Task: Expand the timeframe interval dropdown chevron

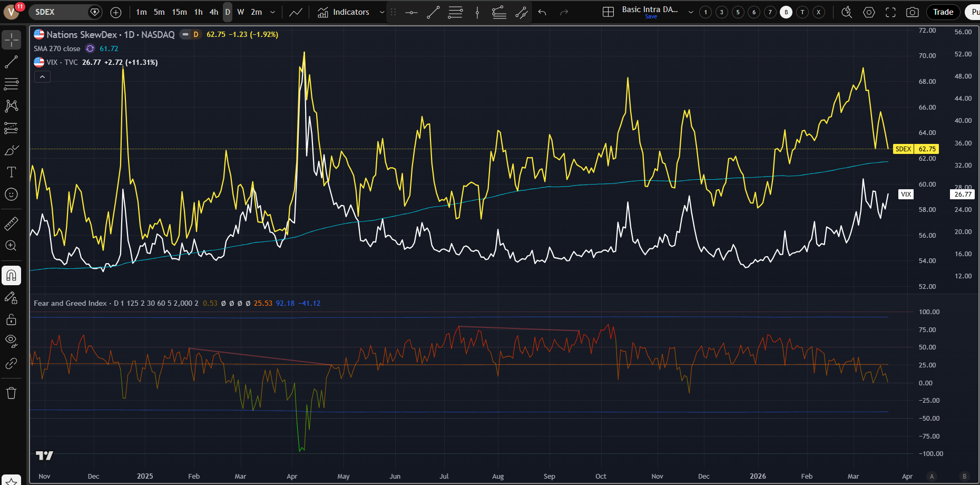Action: tap(272, 12)
